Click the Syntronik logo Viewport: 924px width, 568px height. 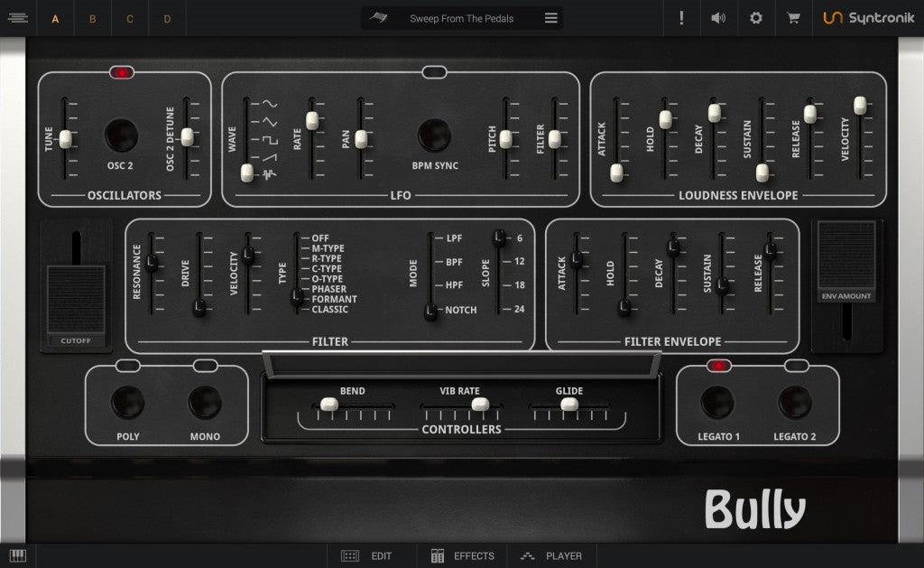pos(868,17)
